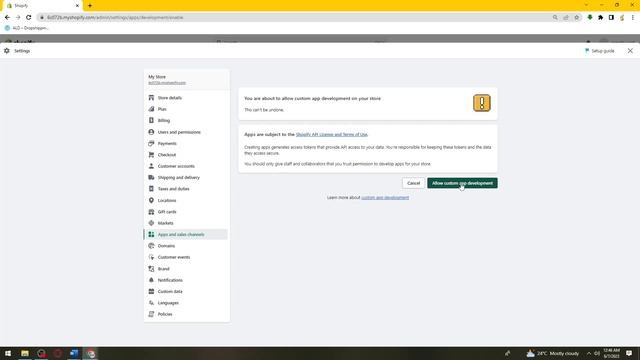Click the Gift cards icon

pos(151,212)
